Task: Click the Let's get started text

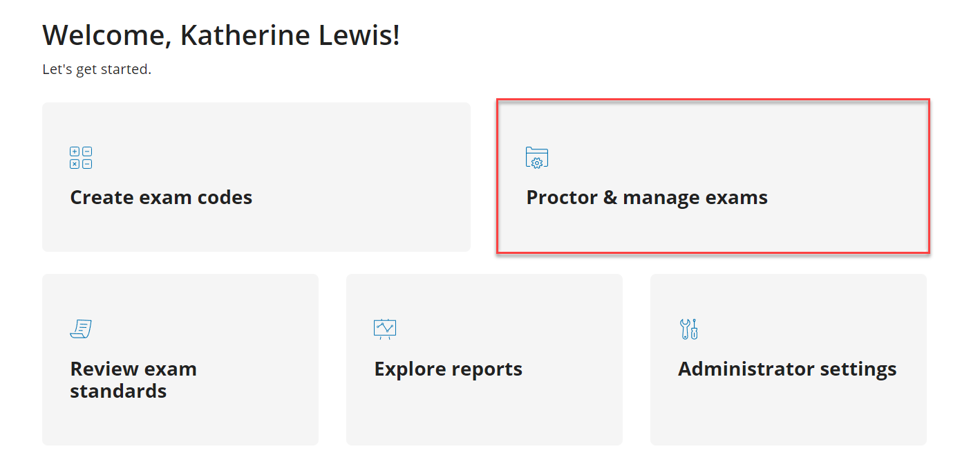Action: [97, 68]
